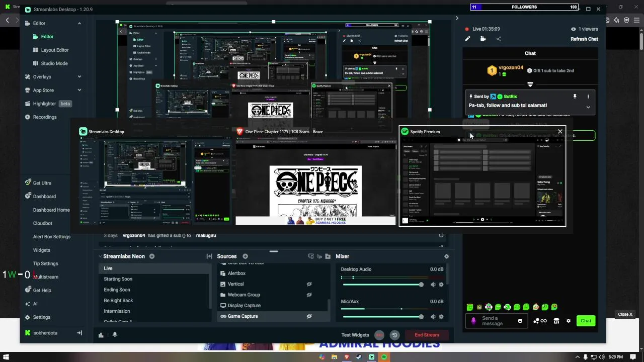This screenshot has width=644, height=362.
Task: Mute Mic/Aux speaker icon
Action: click(x=433, y=317)
